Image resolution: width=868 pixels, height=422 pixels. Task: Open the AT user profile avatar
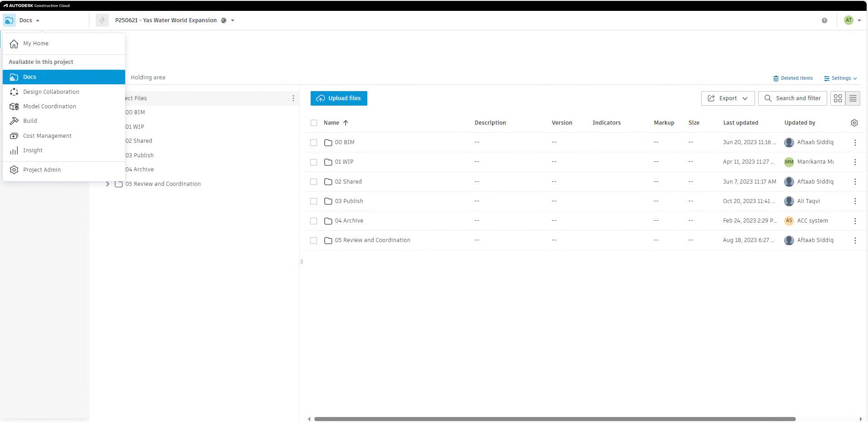tap(848, 20)
